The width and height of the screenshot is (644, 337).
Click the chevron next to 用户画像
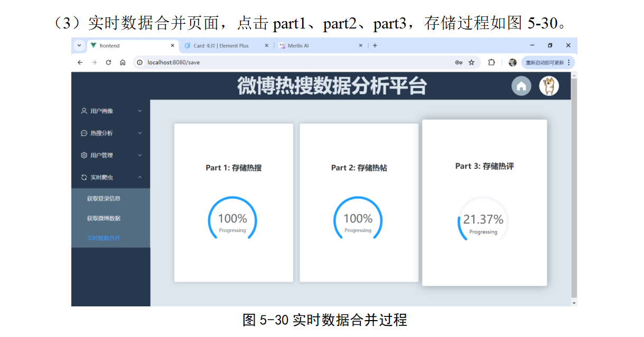(140, 111)
